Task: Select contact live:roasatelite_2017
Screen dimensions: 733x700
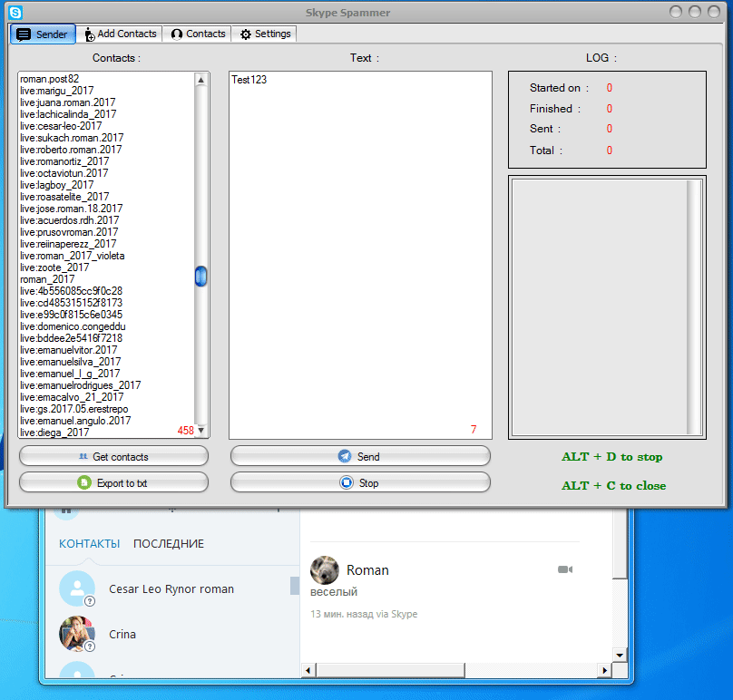Action: [x=64, y=197]
